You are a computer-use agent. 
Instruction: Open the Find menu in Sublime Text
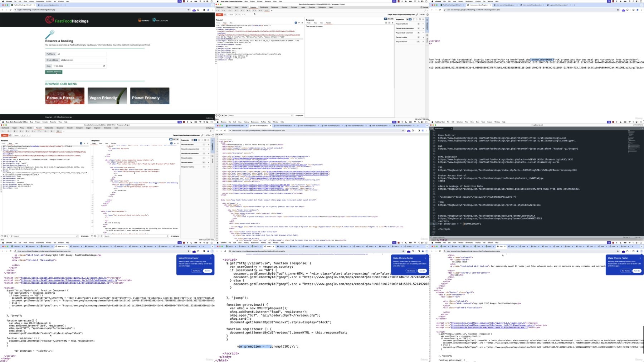[x=467, y=122]
